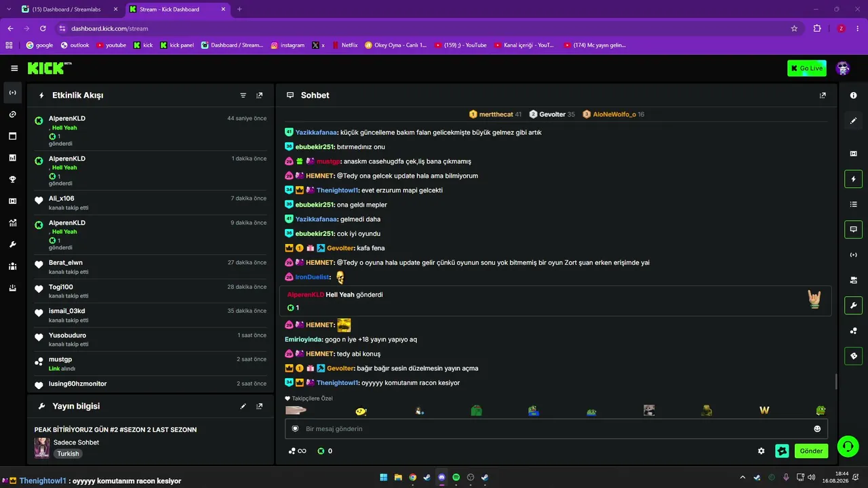This screenshot has height=488, width=868.
Task: Click the Turkish language tag
Action: [x=68, y=453]
